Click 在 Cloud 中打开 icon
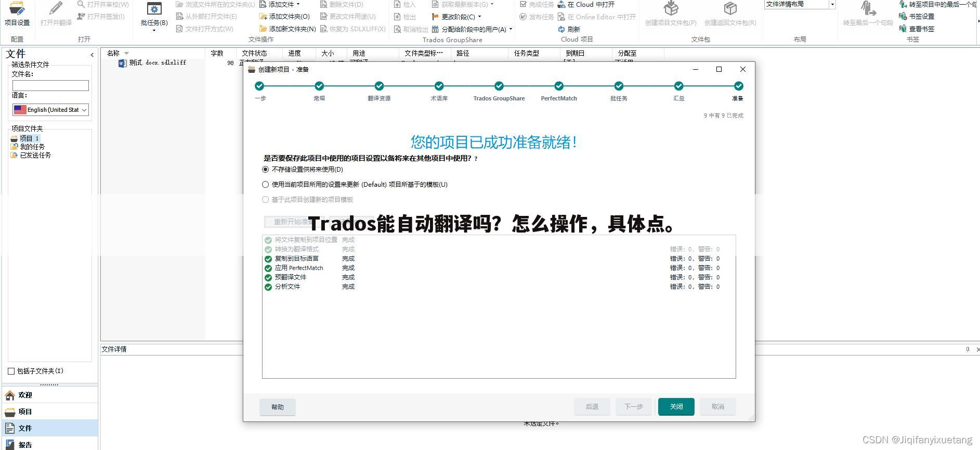The image size is (980, 450). [x=561, y=4]
